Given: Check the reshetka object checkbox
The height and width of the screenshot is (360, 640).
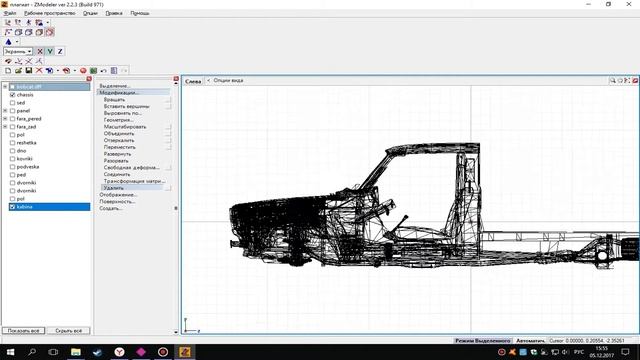Looking at the screenshot, I should pos(13,143).
